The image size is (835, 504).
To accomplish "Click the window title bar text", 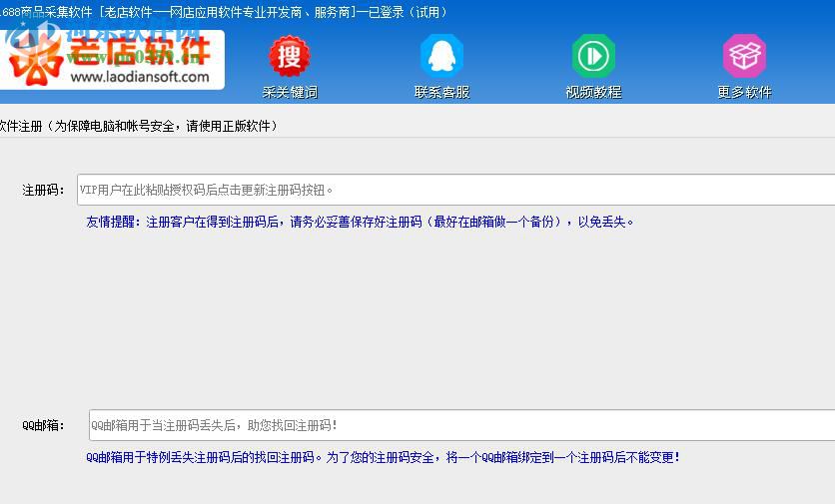I will coord(224,12).
